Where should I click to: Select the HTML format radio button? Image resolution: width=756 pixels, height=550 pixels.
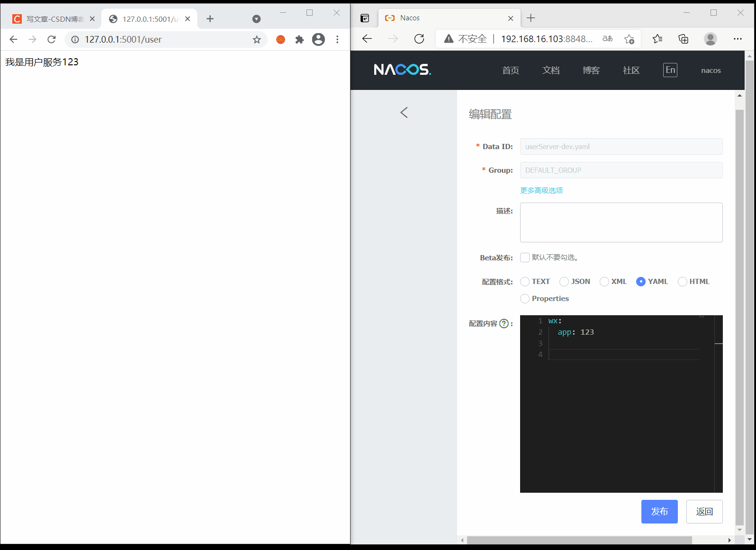pyautogui.click(x=683, y=282)
